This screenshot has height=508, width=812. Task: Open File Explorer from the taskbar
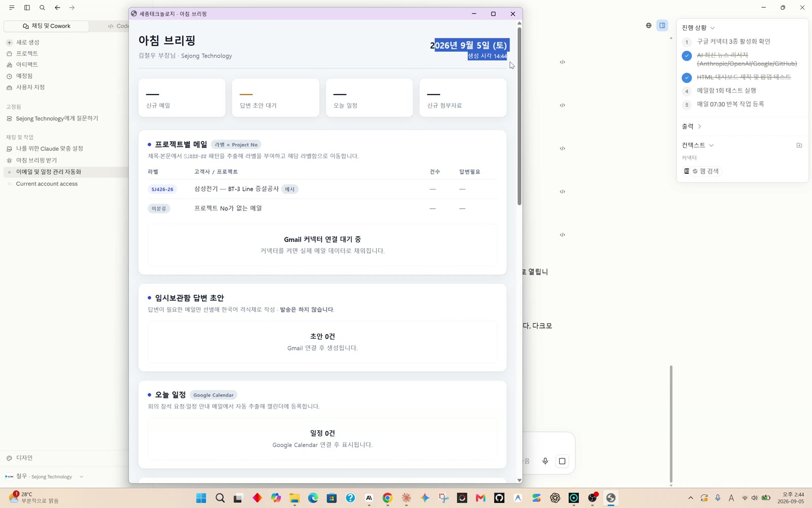[x=294, y=498]
